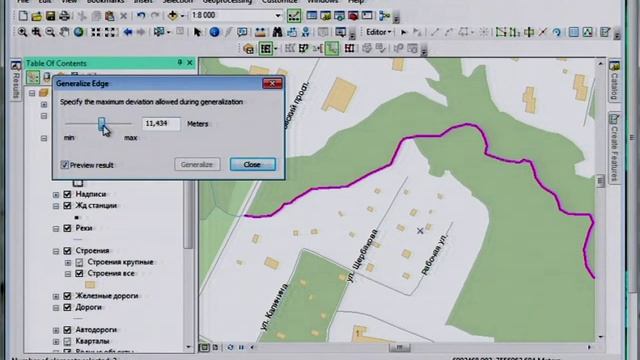The image size is (640, 360).
Task: Collapse the Жд станции layer
Action: 56,206
